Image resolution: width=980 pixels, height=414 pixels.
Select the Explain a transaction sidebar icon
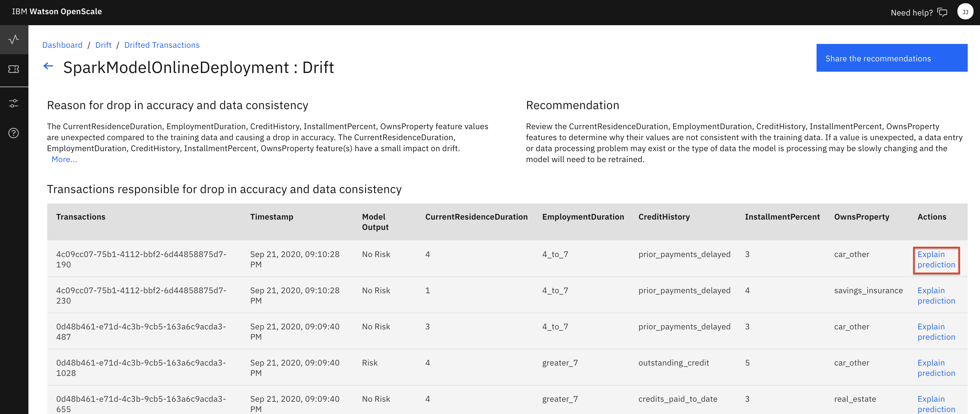14,70
